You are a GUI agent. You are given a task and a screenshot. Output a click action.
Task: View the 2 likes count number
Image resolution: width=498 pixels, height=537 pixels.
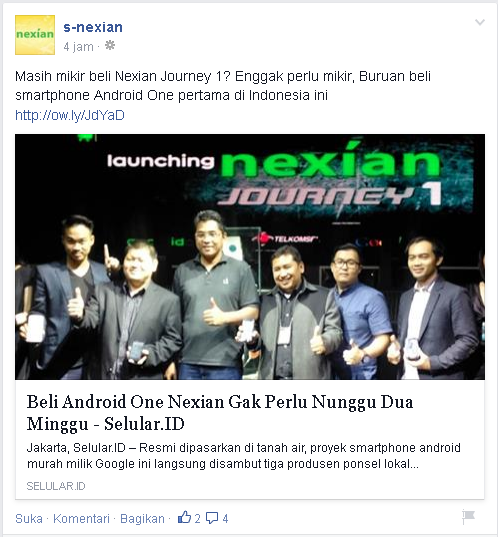pyautogui.click(x=197, y=519)
